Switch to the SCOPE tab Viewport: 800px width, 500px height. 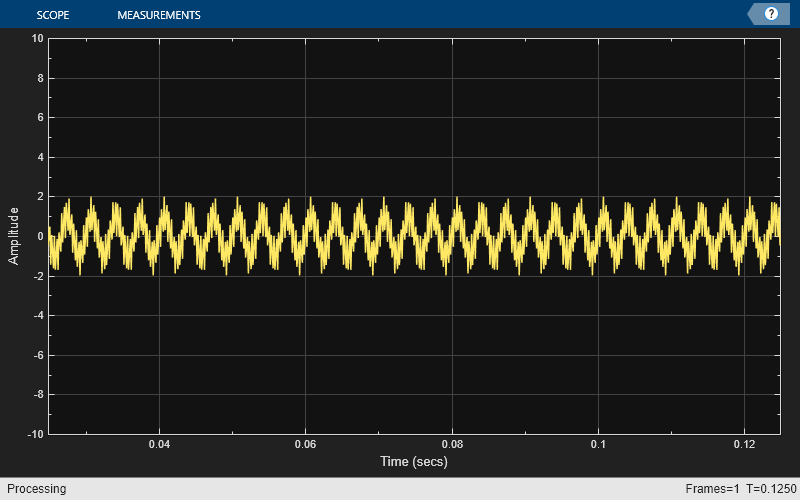click(x=52, y=15)
